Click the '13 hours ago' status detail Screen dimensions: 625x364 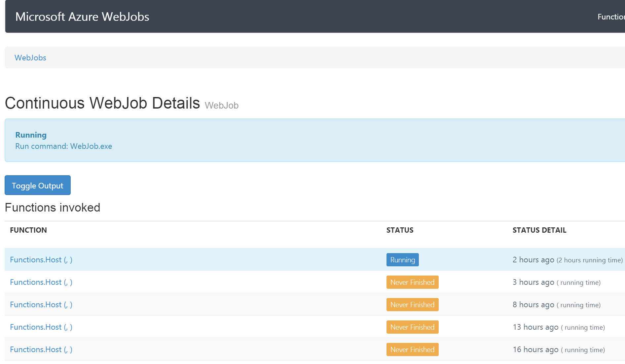535,327
